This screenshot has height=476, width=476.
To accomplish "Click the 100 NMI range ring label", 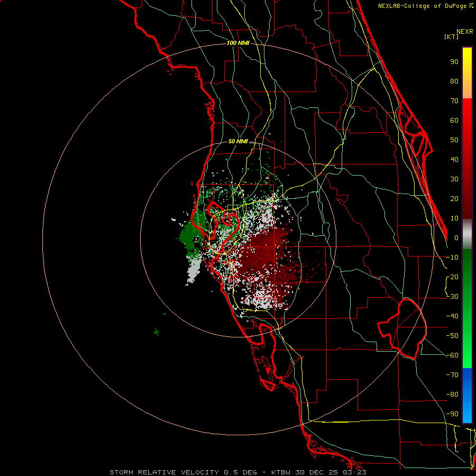I will [238, 43].
